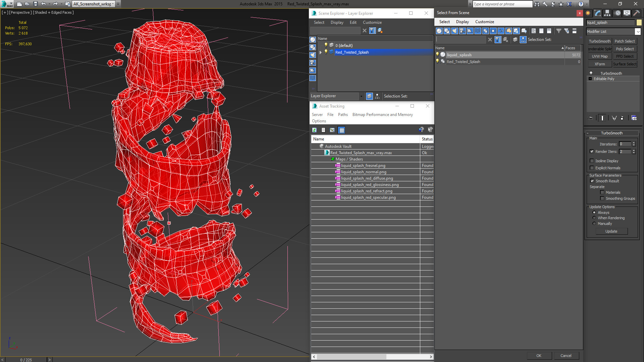This screenshot has width=644, height=362.
Task: Open workspace selector AK_Screenshot_wrksp dropdown
Action: tap(113, 4)
